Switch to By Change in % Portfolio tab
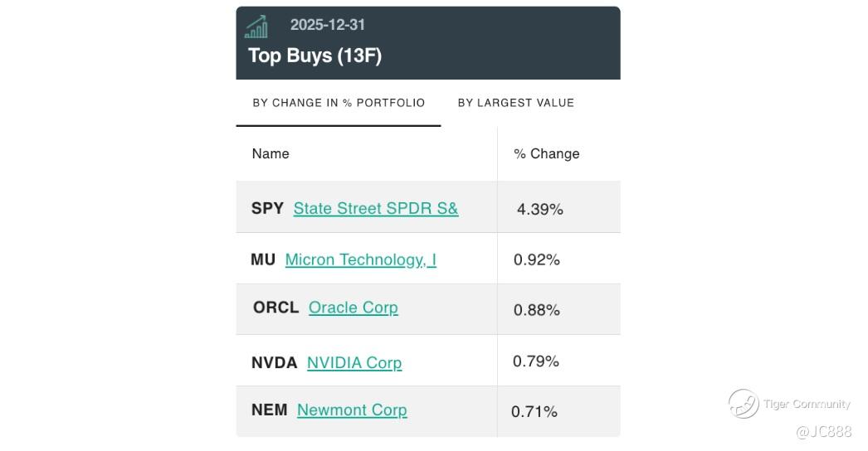Screen dimensions: 868x451 pos(339,103)
